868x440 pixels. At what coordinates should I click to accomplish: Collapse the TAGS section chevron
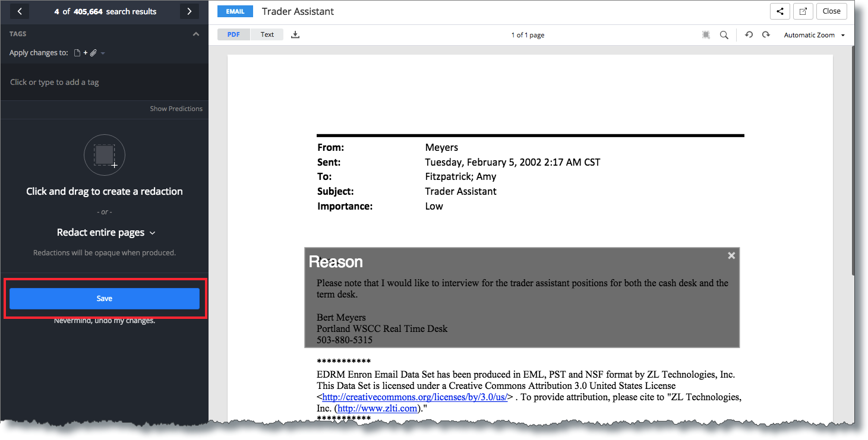195,34
